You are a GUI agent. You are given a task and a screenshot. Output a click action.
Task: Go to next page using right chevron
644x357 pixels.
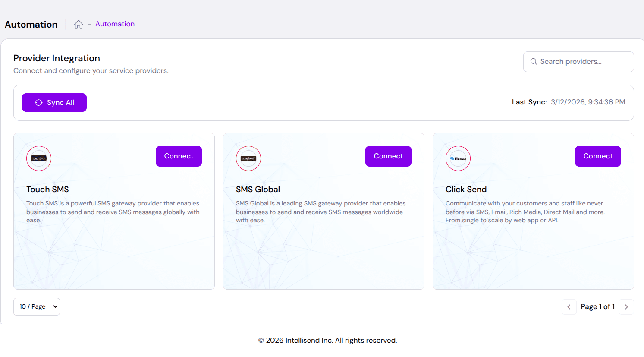[x=626, y=307]
